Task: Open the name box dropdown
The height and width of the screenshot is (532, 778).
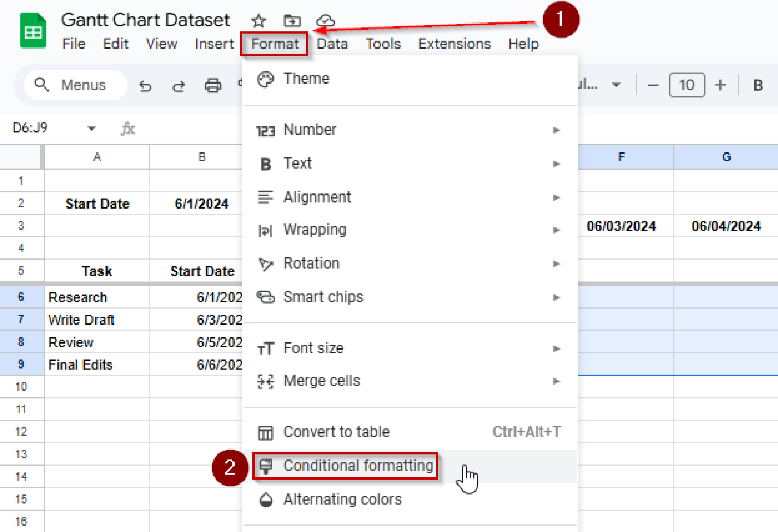Action: (x=91, y=128)
